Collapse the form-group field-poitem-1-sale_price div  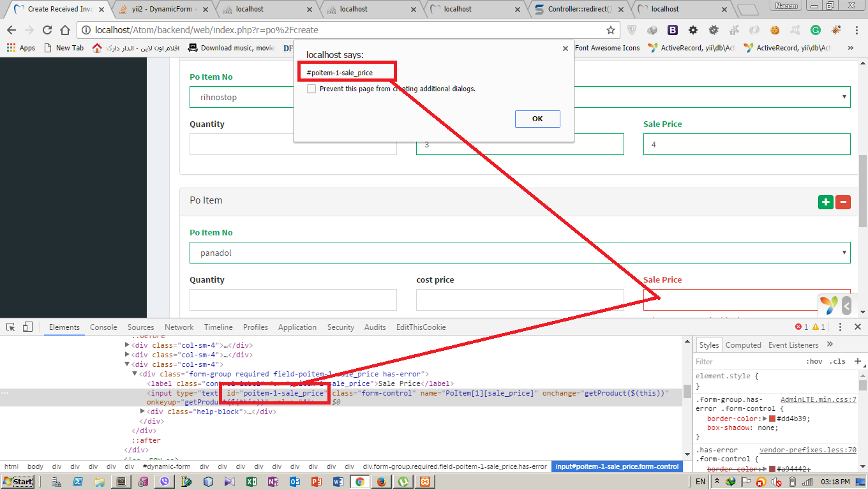[135, 374]
